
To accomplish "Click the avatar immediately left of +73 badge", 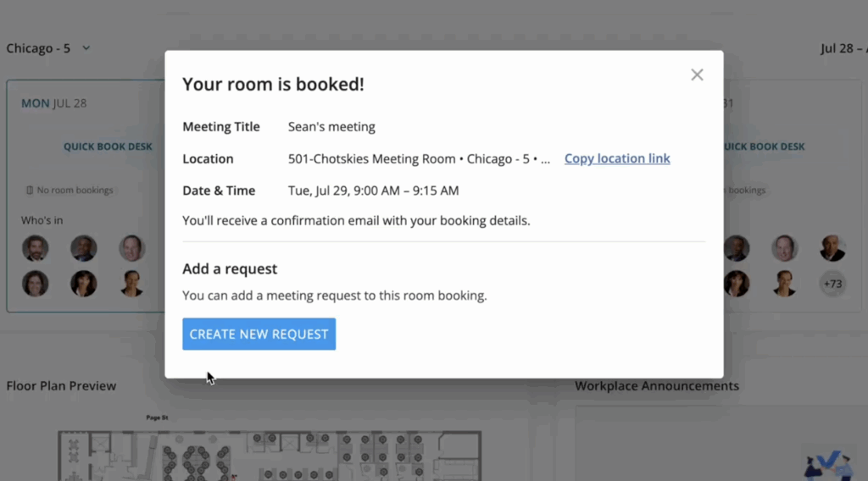I will [x=785, y=284].
